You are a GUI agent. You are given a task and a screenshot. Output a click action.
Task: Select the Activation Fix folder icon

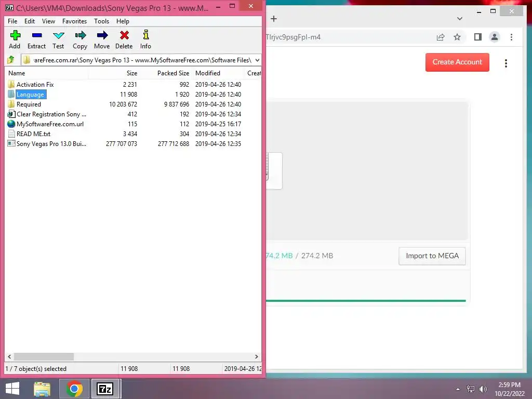11,84
